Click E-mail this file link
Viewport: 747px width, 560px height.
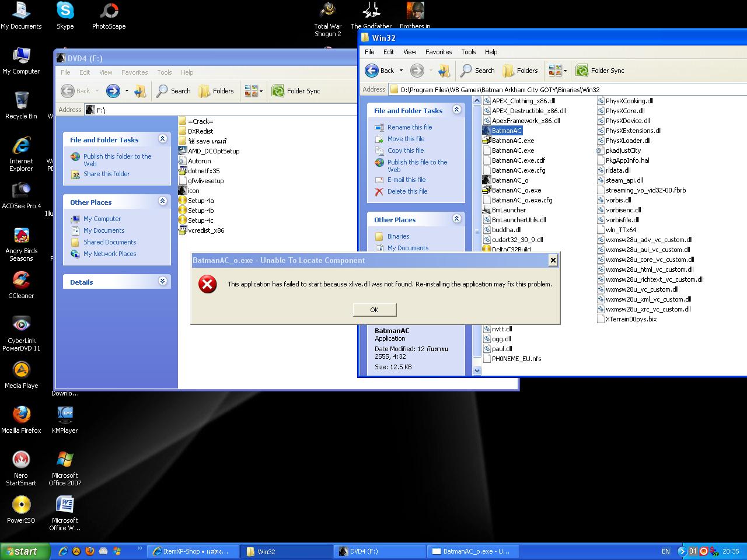[407, 180]
